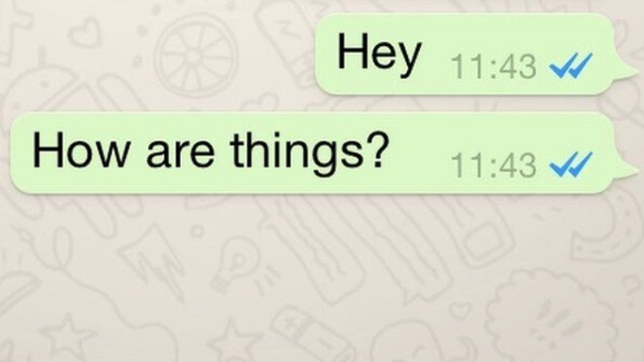Click the small heart doodle near cloud
The image size is (644, 362).
click(x=459, y=309)
